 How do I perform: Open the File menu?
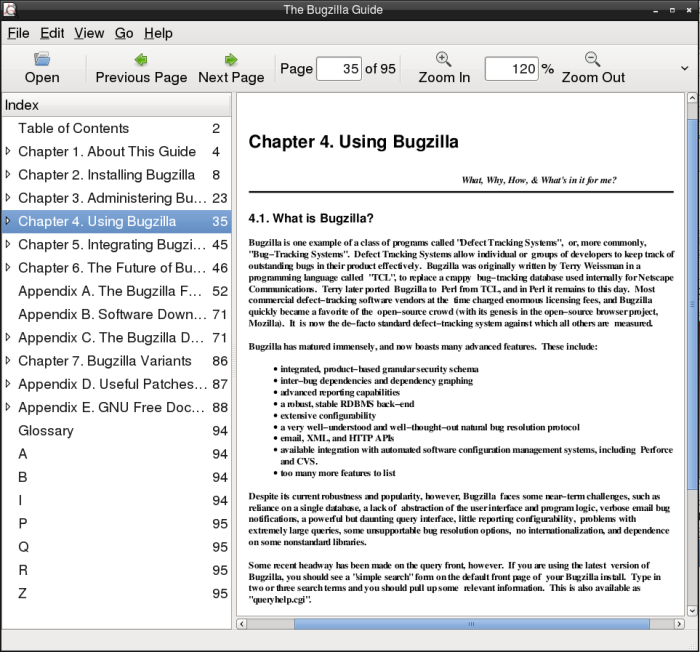[x=18, y=33]
